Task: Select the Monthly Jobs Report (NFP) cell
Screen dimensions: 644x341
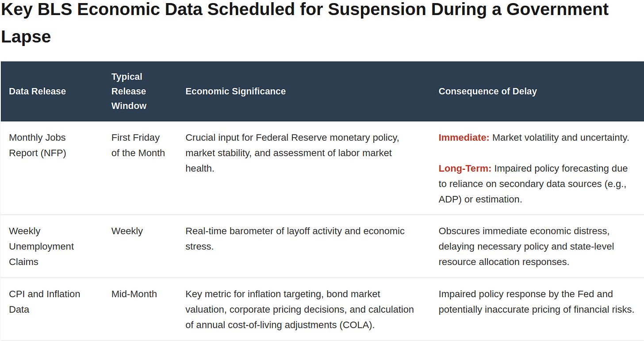Action: click(38, 146)
